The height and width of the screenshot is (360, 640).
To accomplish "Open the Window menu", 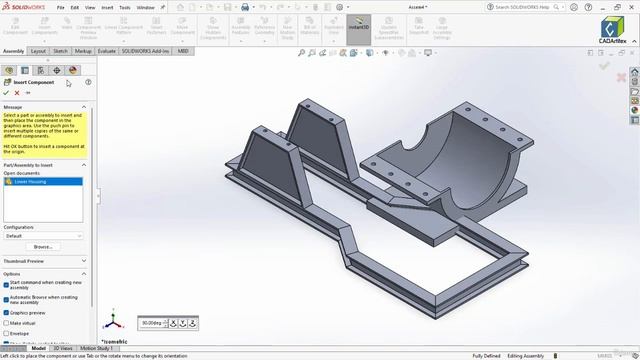I will [145, 7].
